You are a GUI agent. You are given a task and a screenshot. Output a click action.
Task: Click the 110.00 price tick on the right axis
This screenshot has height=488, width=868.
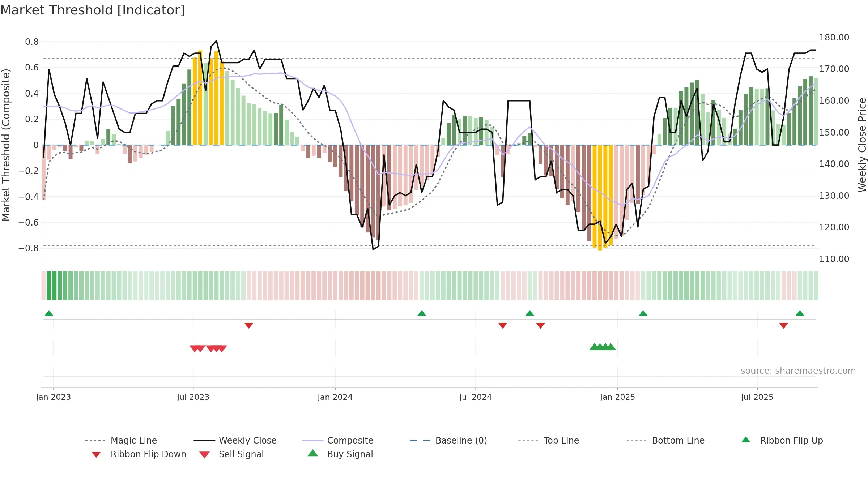tap(834, 259)
